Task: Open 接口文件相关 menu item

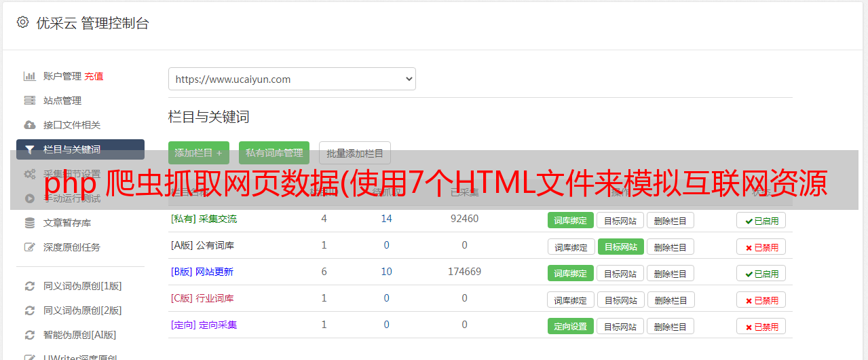Action: (72, 125)
